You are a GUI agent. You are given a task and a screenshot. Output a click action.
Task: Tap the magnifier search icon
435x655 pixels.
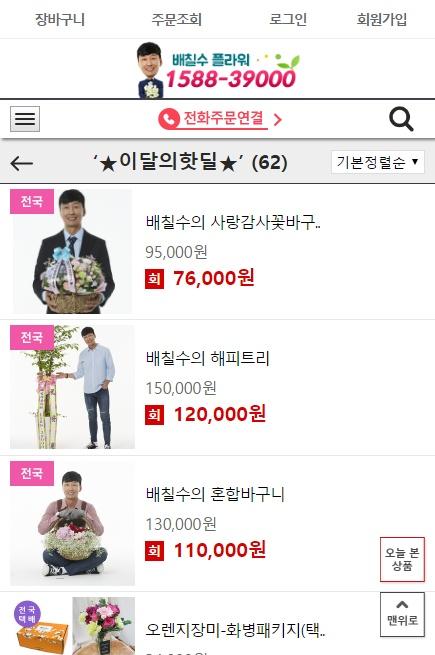[401, 119]
